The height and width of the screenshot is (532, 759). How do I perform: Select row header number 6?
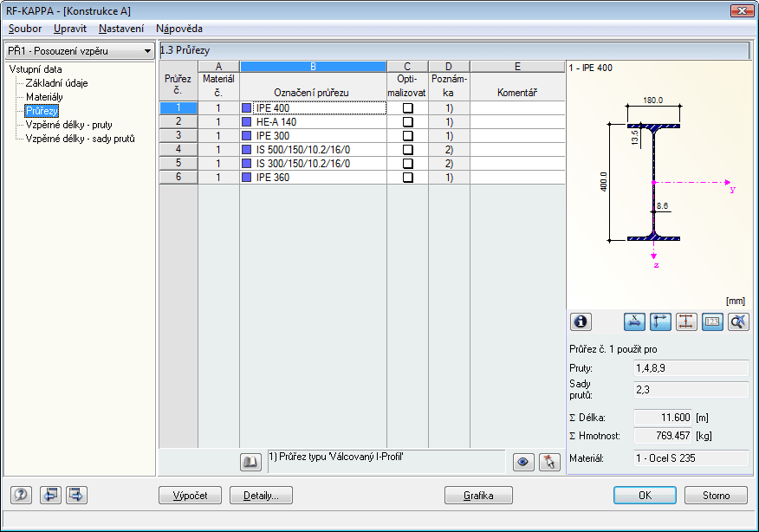click(x=178, y=178)
